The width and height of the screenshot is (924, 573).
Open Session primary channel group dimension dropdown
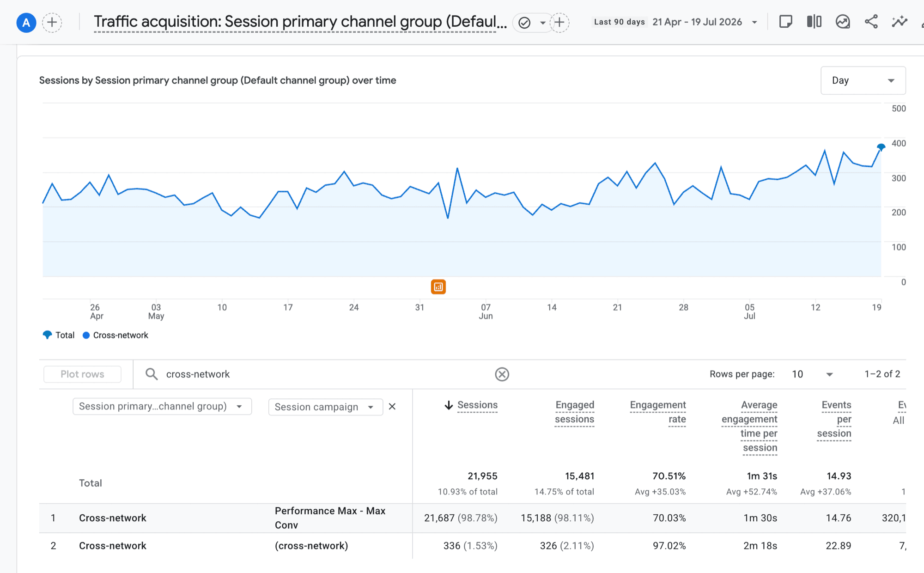point(162,407)
